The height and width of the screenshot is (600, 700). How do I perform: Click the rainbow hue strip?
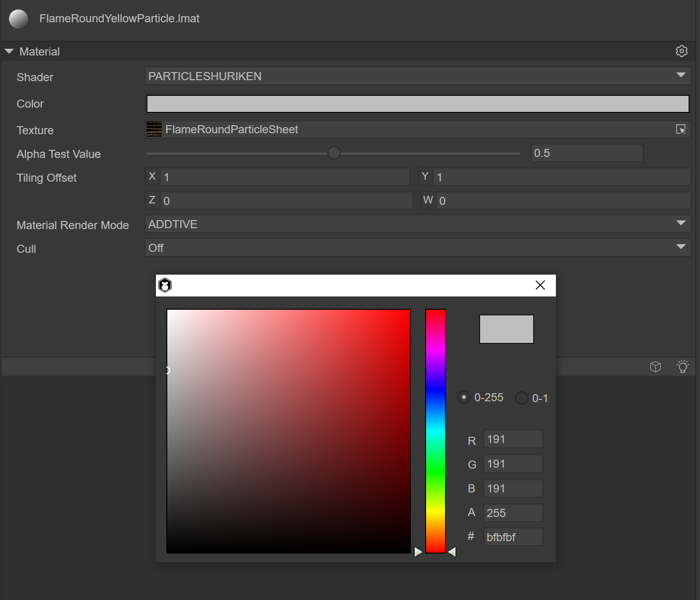pyautogui.click(x=435, y=431)
